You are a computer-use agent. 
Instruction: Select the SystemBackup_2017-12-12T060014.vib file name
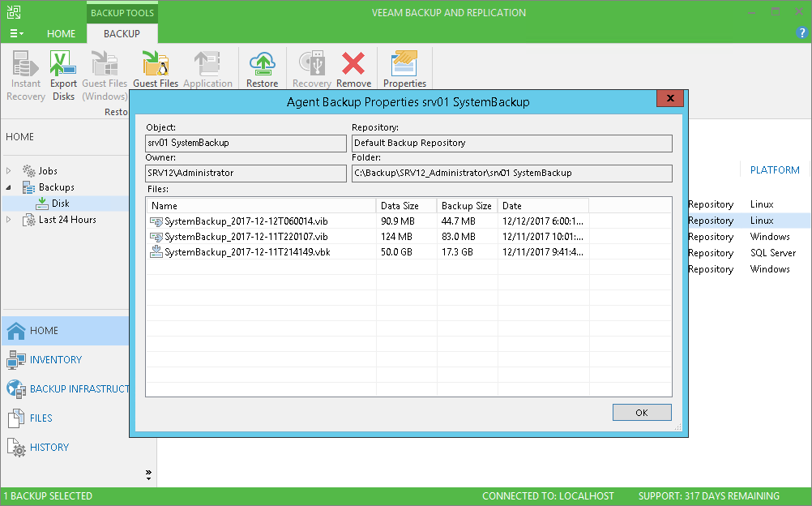246,221
